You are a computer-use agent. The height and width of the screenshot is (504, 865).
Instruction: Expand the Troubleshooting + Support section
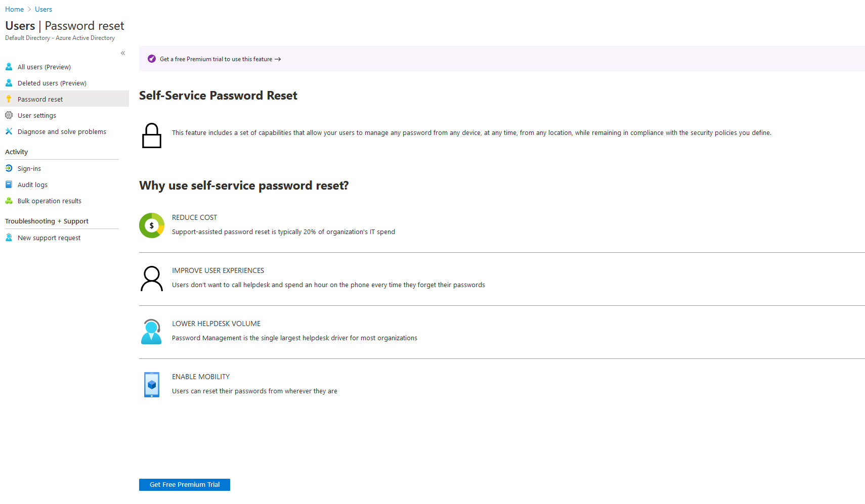47,221
